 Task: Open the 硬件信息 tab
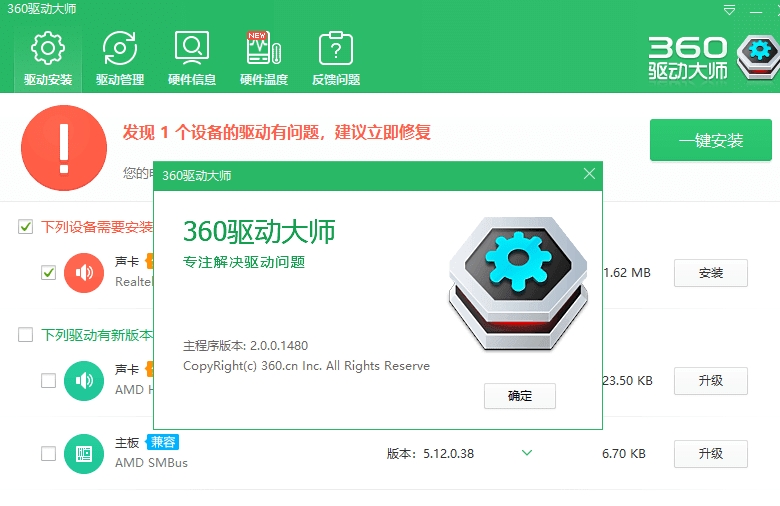point(192,59)
